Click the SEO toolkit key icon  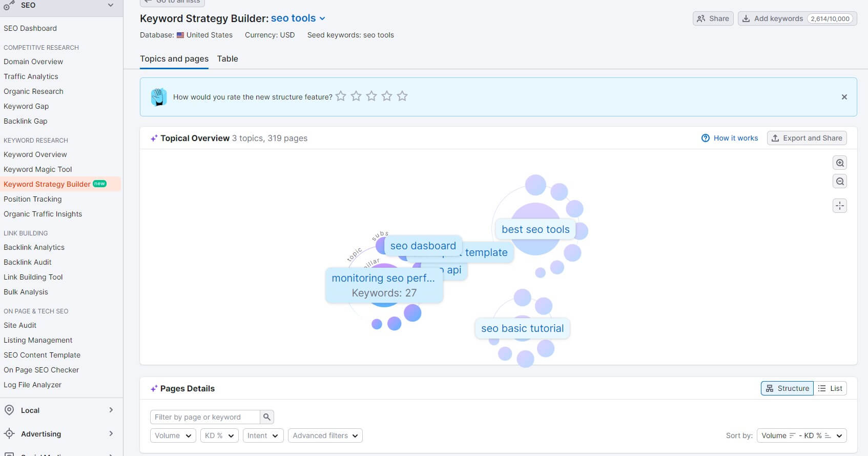coord(9,6)
